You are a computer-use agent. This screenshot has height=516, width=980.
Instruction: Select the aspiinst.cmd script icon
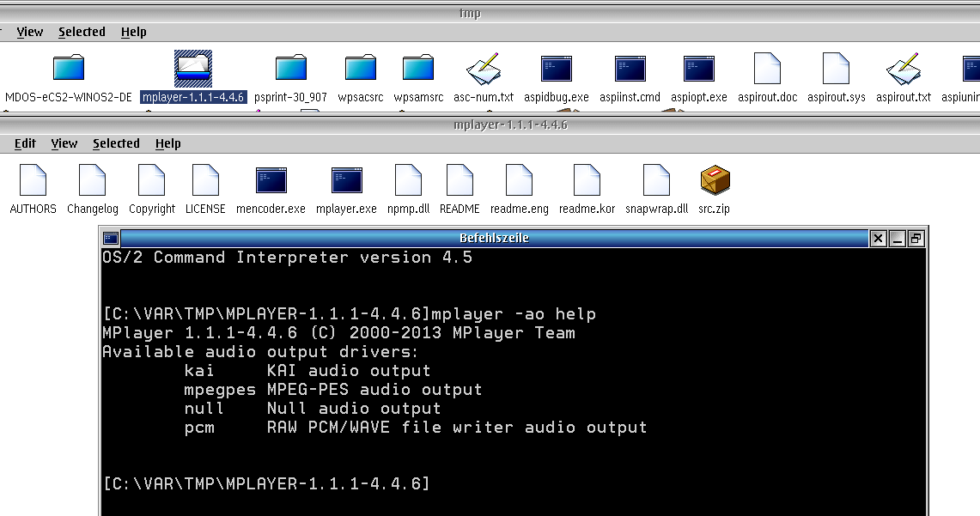[x=630, y=69]
